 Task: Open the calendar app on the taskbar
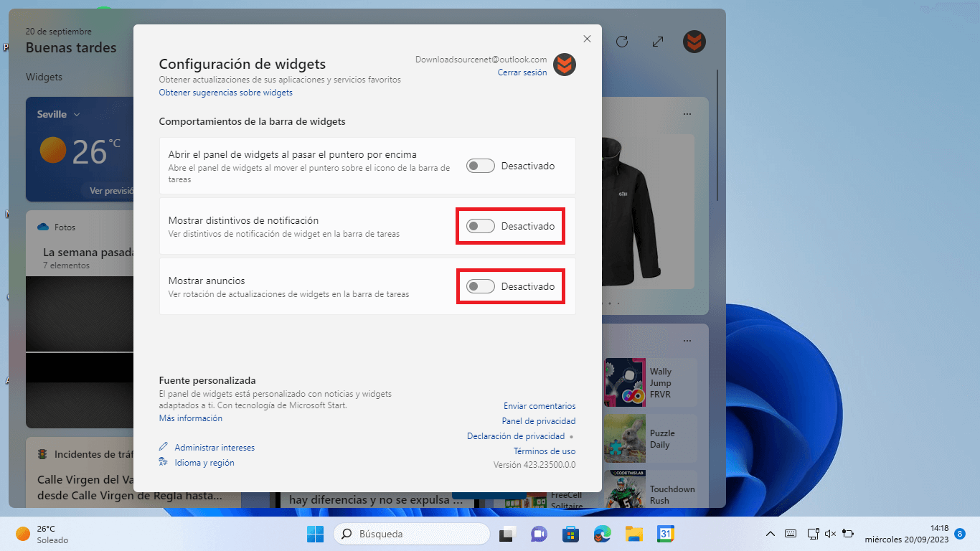[x=666, y=534]
